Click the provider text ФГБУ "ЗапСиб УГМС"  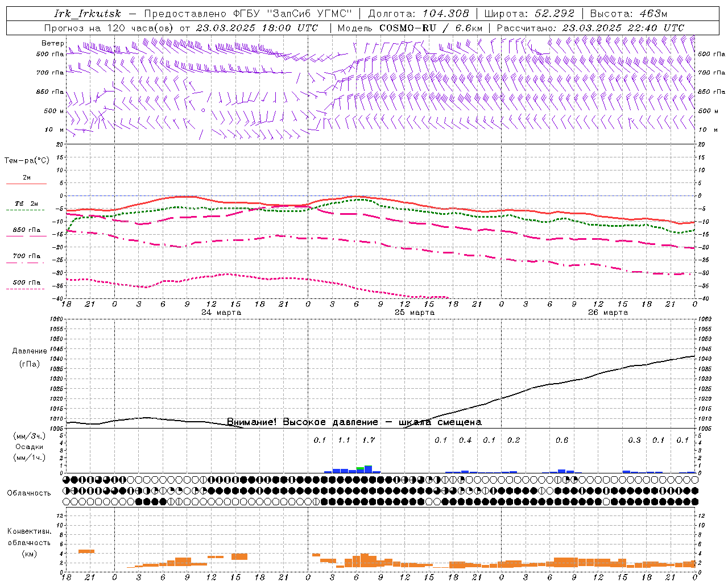click(292, 14)
